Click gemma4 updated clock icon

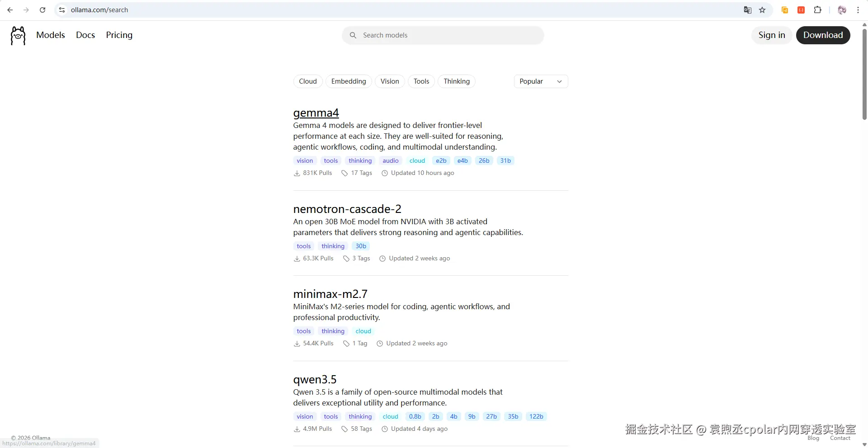[x=385, y=173]
